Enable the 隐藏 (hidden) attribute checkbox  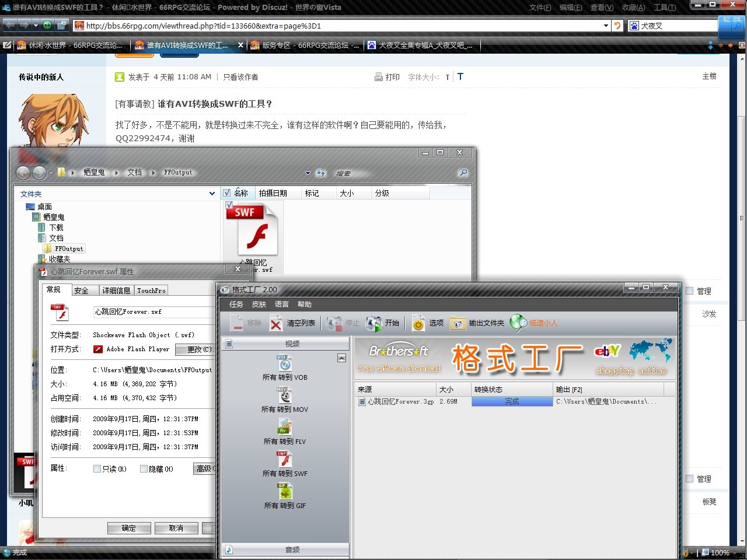(144, 469)
